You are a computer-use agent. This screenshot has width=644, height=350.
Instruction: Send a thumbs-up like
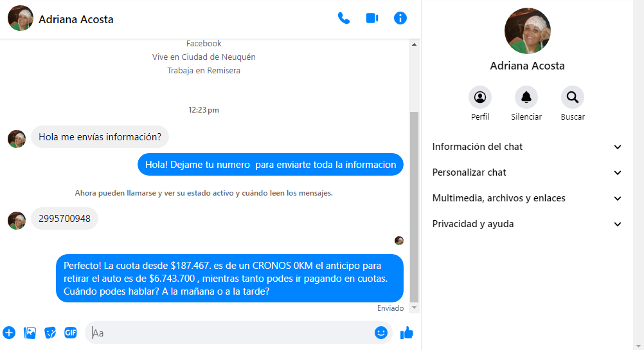click(406, 333)
